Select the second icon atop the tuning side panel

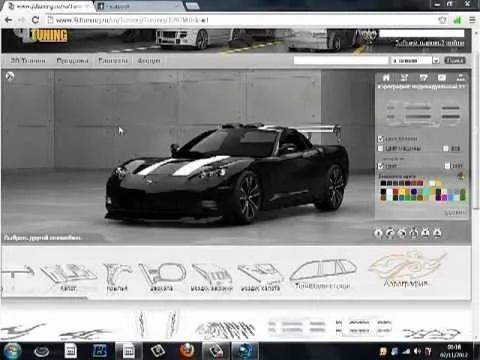[x=404, y=78]
